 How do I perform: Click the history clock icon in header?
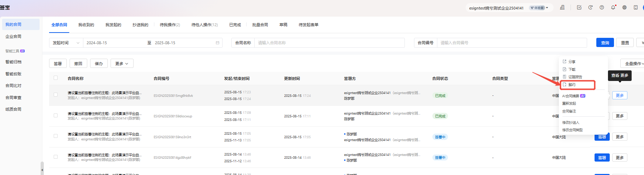pyautogui.click(x=590, y=7)
